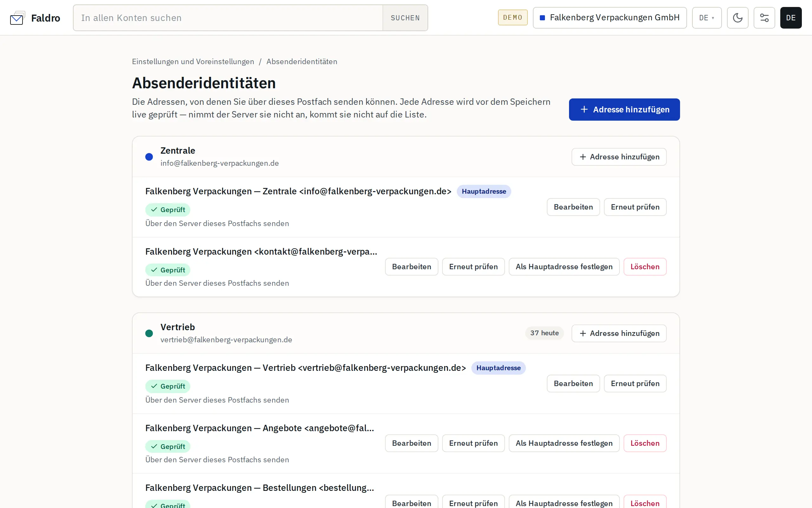Click the DEMO badge
This screenshot has width=812, height=508.
512,17
